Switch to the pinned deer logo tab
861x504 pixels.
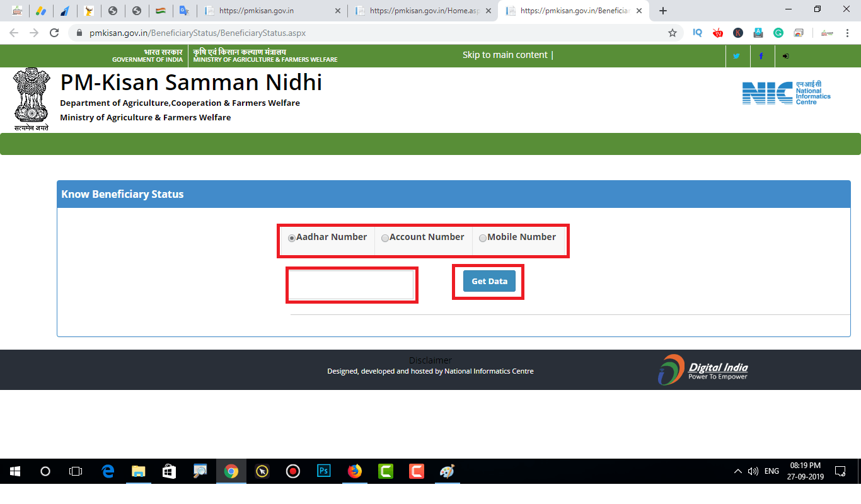tap(88, 11)
